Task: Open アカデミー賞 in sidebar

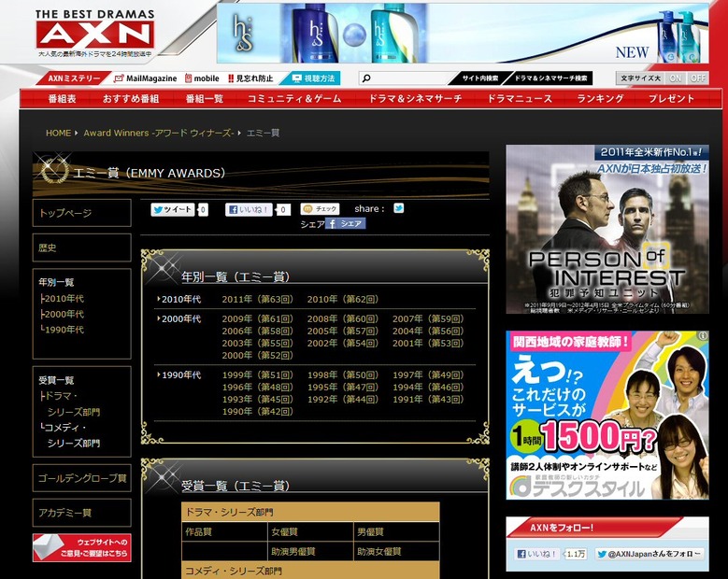Action: click(x=81, y=513)
